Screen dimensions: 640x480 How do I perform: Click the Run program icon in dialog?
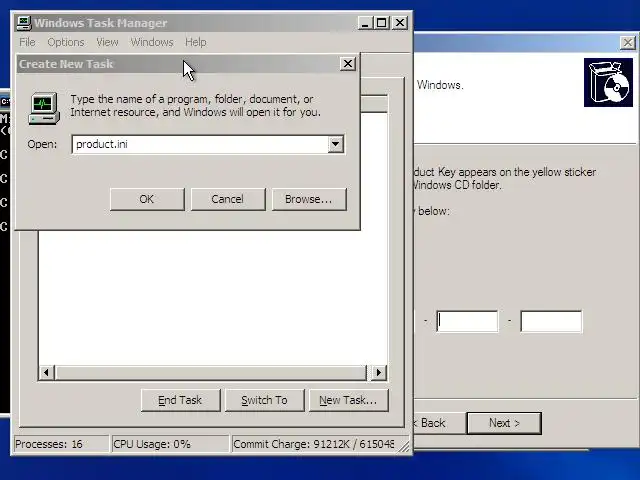(x=44, y=108)
